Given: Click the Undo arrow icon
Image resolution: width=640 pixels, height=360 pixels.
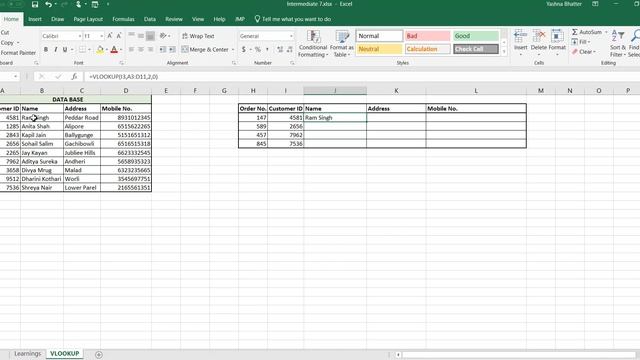Looking at the screenshot, I should 49,4.
